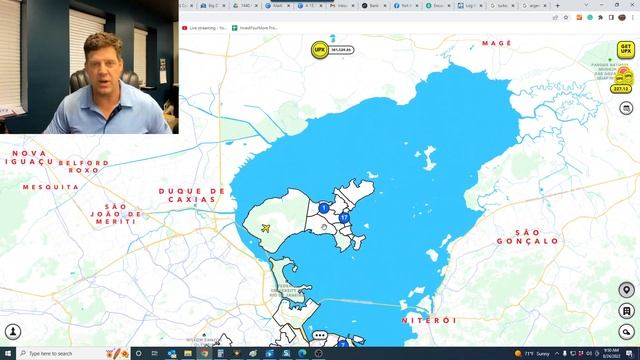
Task: Click the Duque de Caxias label
Action: pyautogui.click(x=192, y=195)
